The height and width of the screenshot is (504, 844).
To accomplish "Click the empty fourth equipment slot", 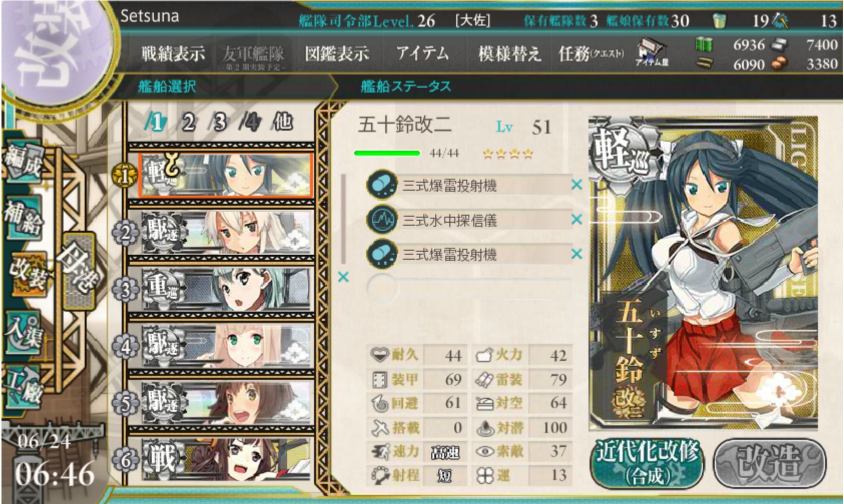I will (x=470, y=288).
